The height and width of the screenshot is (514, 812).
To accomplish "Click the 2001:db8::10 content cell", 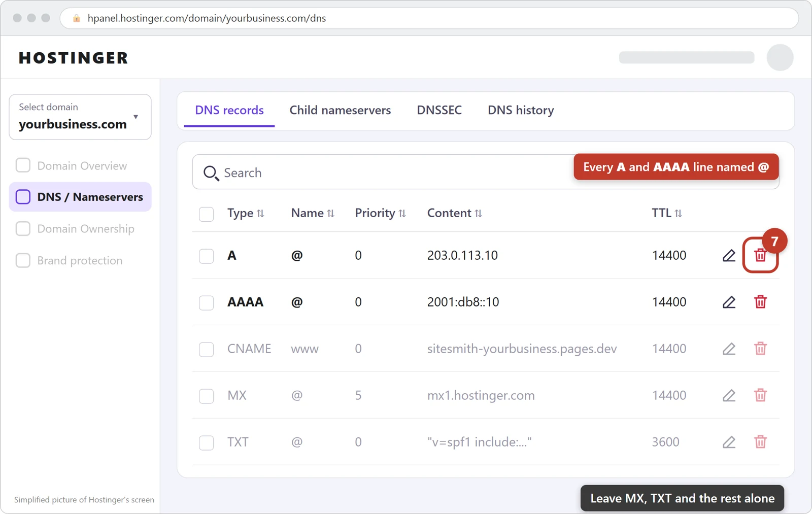I will (463, 302).
